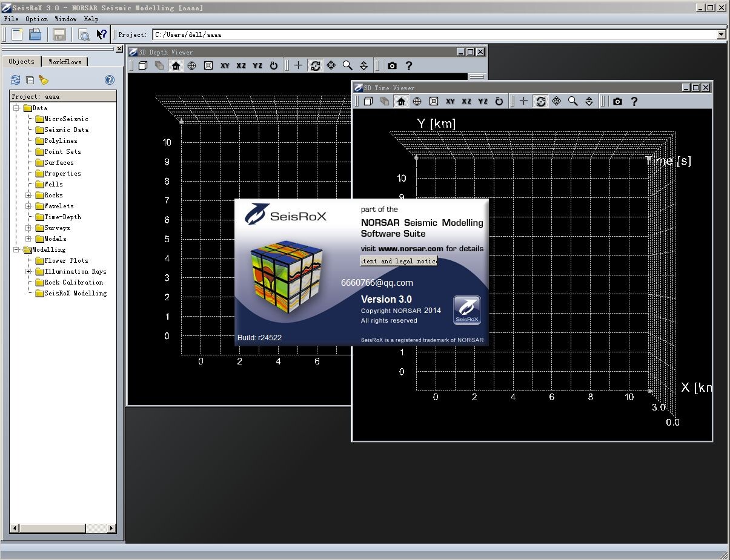
Task: Toggle pan mode in Time Viewer
Action: pos(557,101)
